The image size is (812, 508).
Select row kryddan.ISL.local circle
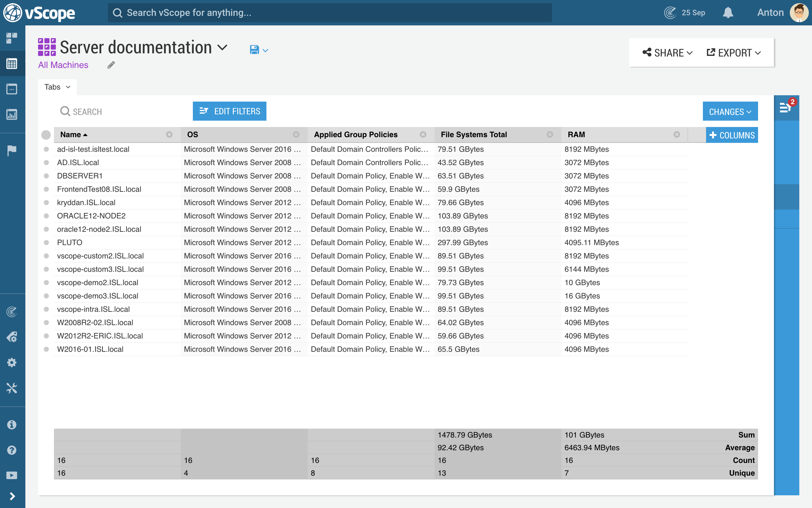[x=46, y=203]
